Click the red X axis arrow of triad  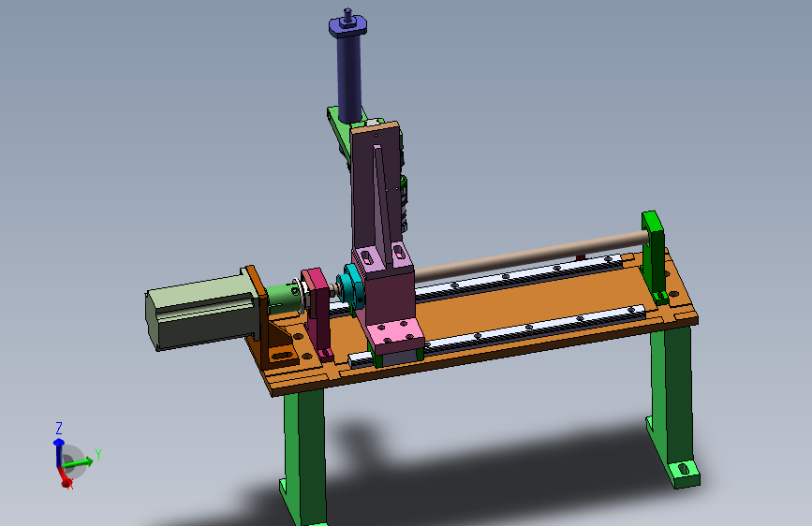[65, 478]
